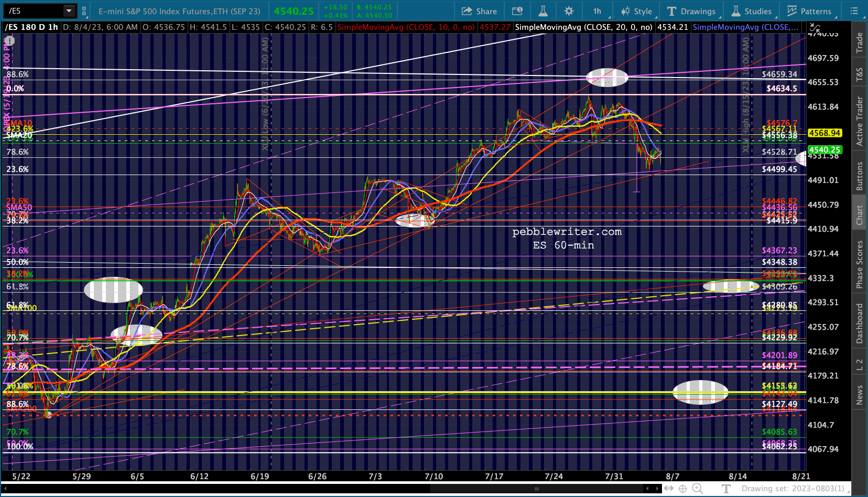This screenshot has height=497, width=868.
Task: Expand the 1h timeframe selector
Action: (597, 11)
